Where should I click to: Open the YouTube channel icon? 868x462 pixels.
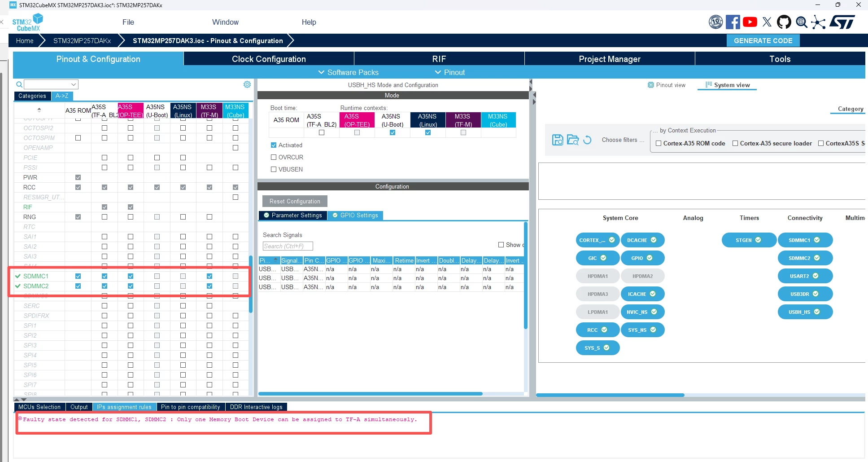[x=750, y=22]
